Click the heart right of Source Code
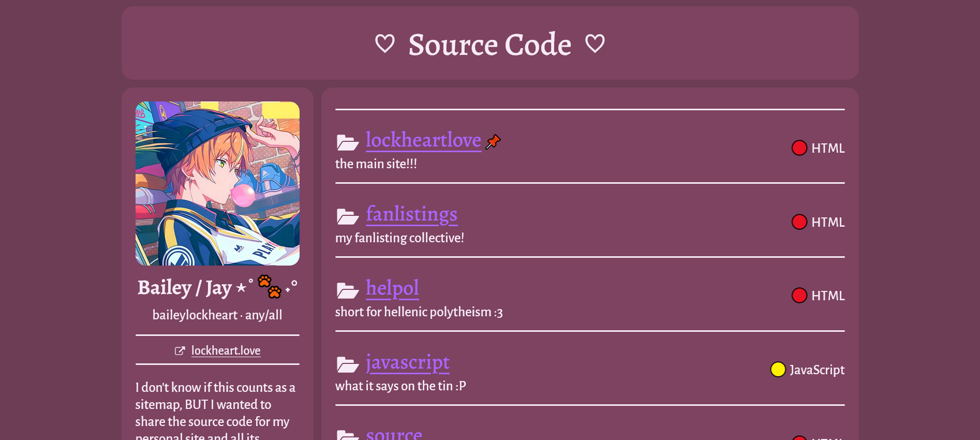 [595, 43]
